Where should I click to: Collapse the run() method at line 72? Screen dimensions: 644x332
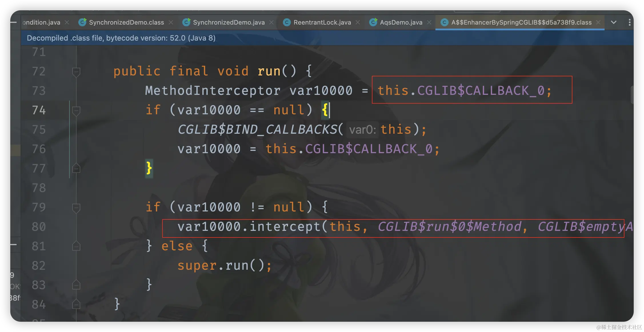(76, 71)
